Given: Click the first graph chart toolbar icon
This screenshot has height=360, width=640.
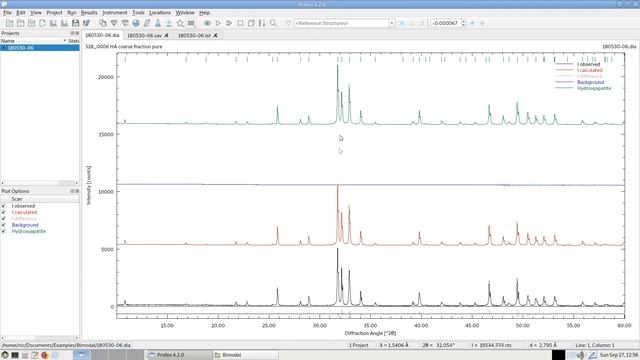Looking at the screenshot, I should point(53,23).
